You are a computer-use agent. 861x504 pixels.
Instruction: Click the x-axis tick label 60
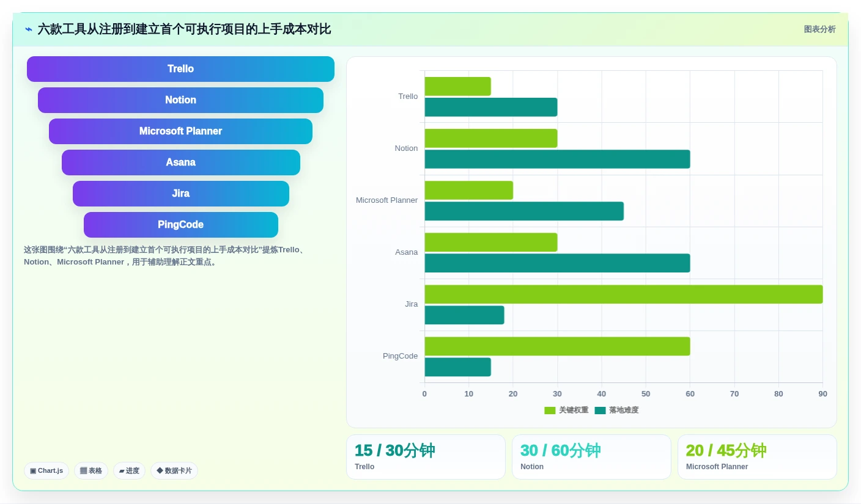click(x=690, y=394)
